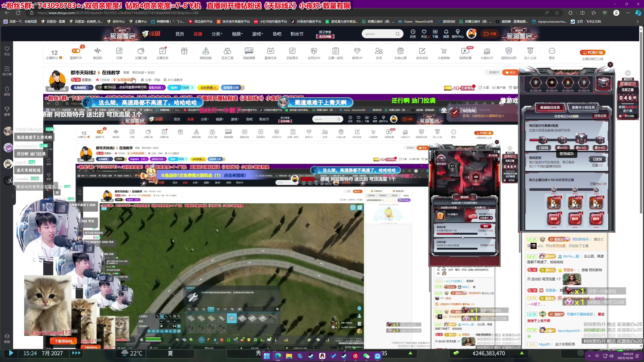Viewport: 644px width, 362px height.
Task: Flip the x1 翻牌 card
Action: pos(554,219)
